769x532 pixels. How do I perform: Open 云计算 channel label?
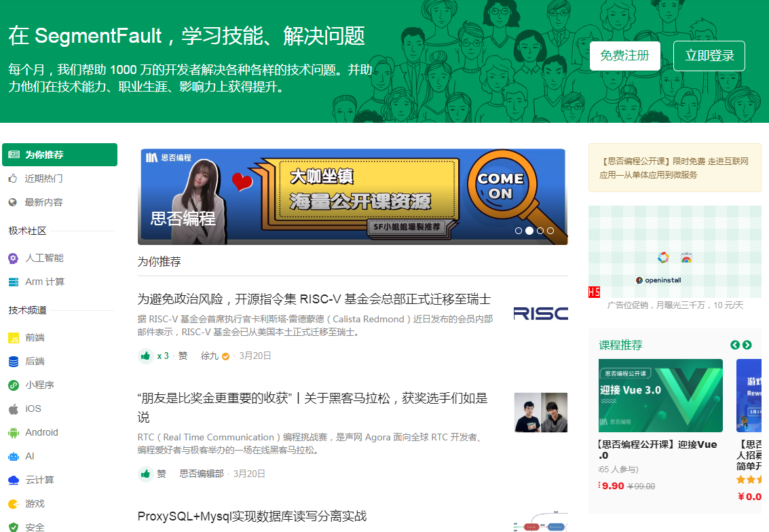coord(40,480)
